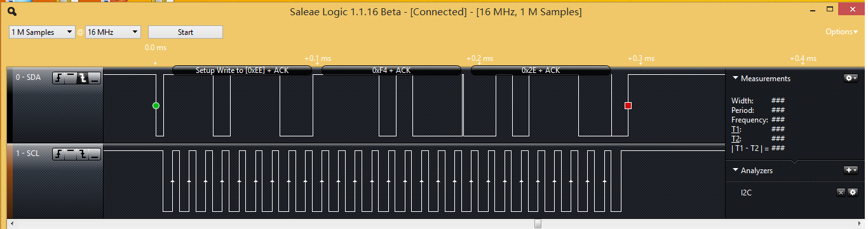Set falling edge trigger on SDA channel
This screenshot has width=868, height=229.
tap(83, 78)
